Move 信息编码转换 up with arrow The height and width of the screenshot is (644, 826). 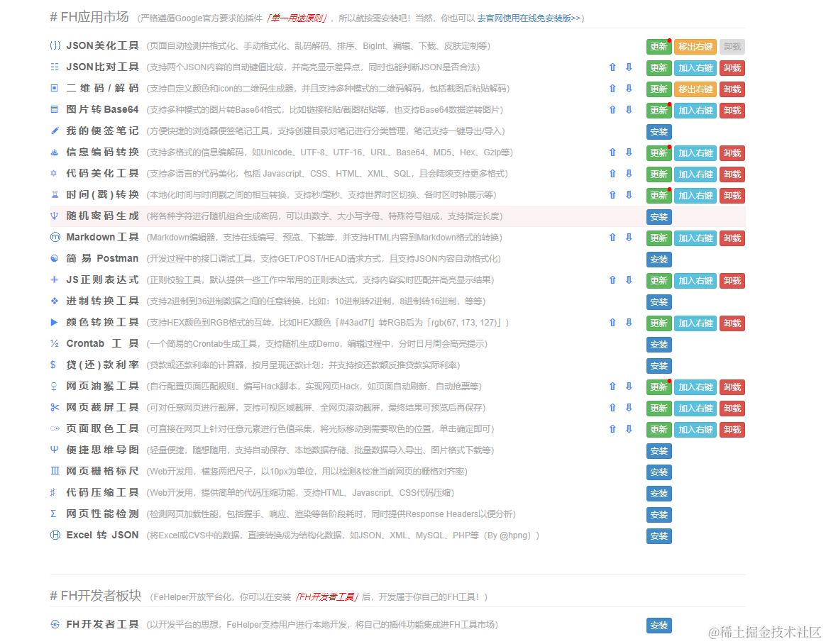tap(612, 152)
